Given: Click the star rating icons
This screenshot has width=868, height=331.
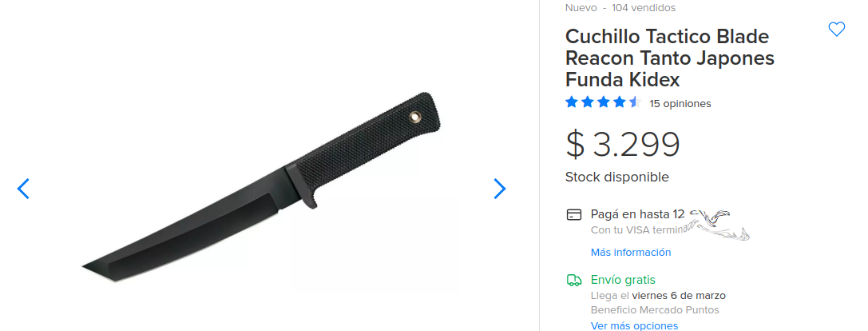Looking at the screenshot, I should [603, 102].
